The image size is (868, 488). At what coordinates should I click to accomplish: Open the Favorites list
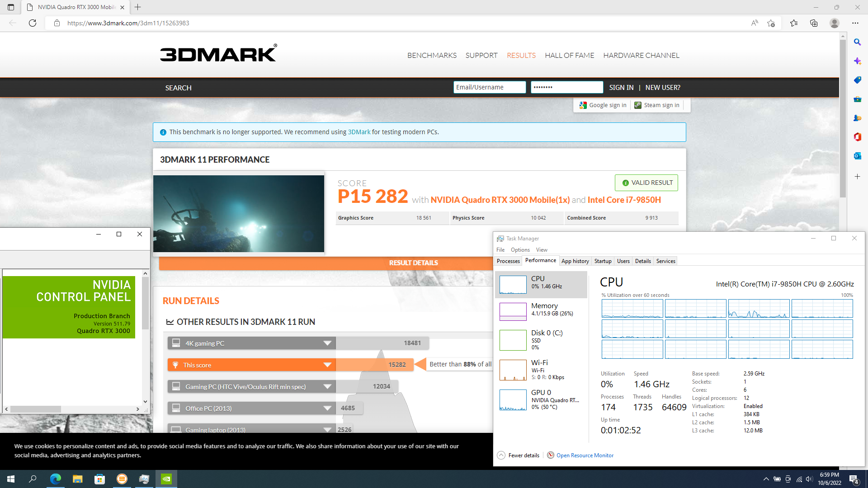click(794, 23)
